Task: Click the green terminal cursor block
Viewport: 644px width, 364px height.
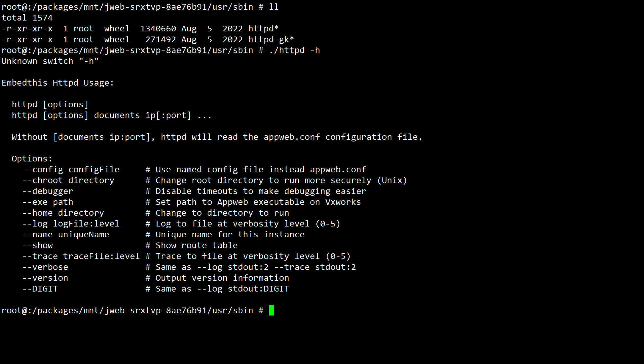Action: coord(271,310)
